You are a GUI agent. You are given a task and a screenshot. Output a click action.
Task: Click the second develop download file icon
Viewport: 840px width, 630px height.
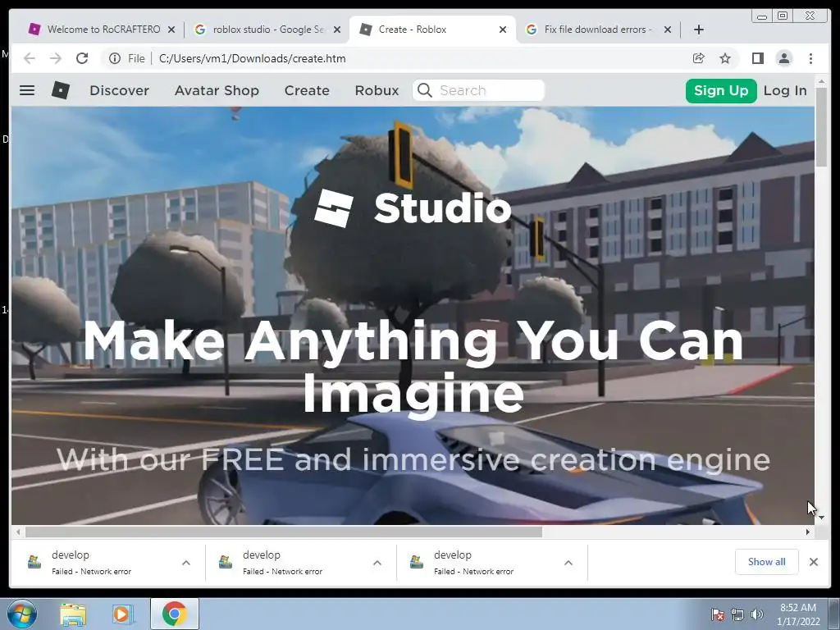click(x=226, y=562)
